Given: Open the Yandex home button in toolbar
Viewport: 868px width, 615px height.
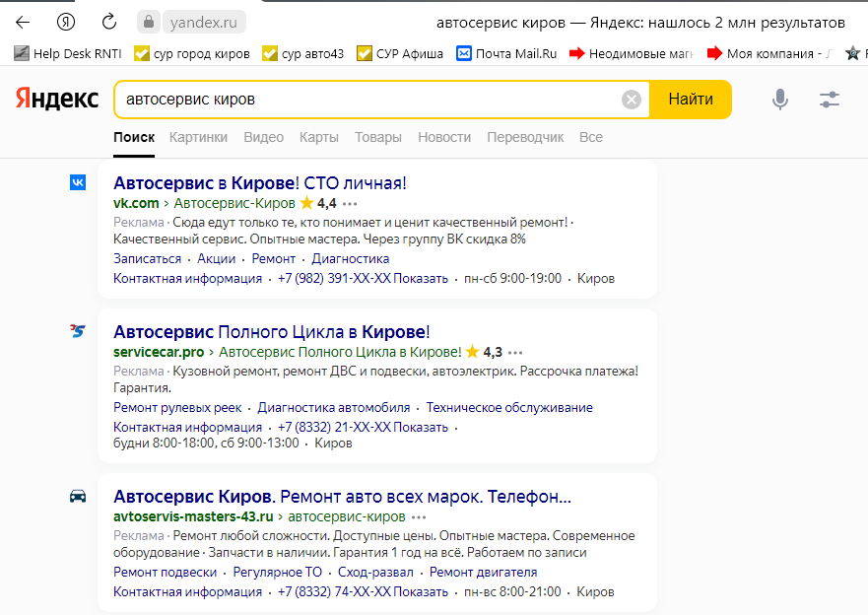Looking at the screenshot, I should click(66, 22).
